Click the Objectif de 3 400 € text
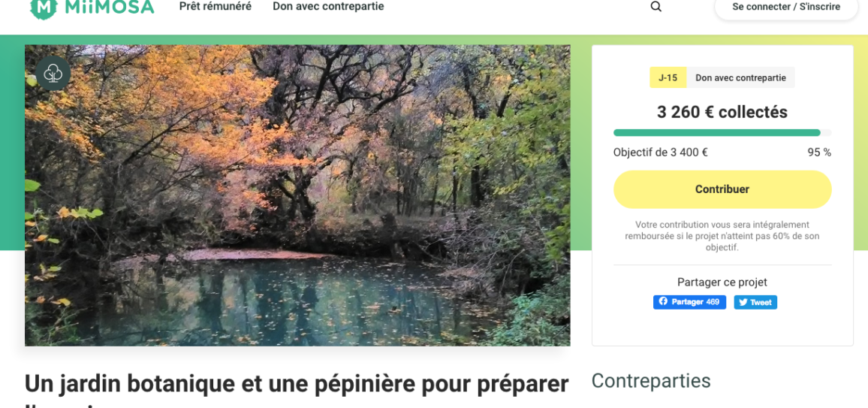Screen dimensions: 868x408 (661, 153)
